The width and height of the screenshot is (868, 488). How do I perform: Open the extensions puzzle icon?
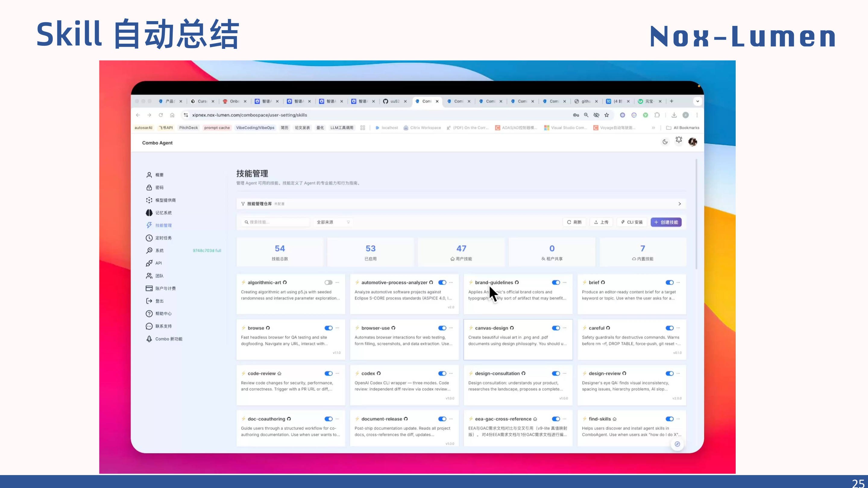[657, 115]
